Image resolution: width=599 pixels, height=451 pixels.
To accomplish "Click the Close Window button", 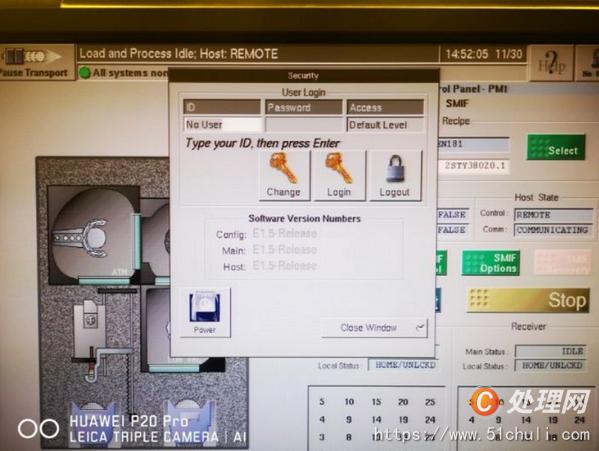I will 374,328.
